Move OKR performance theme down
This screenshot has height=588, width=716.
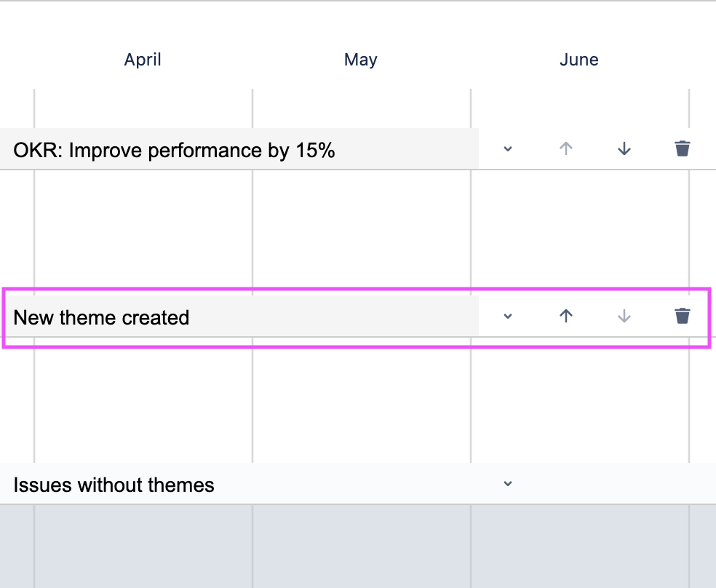[624, 148]
